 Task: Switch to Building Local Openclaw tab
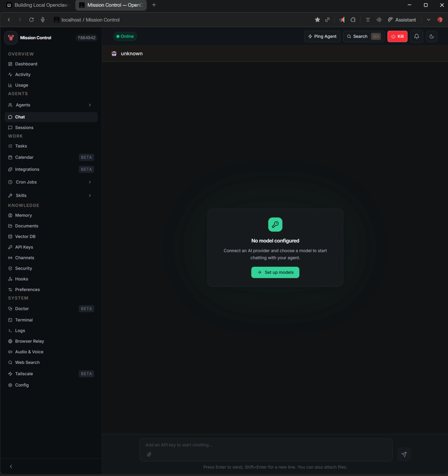38,5
